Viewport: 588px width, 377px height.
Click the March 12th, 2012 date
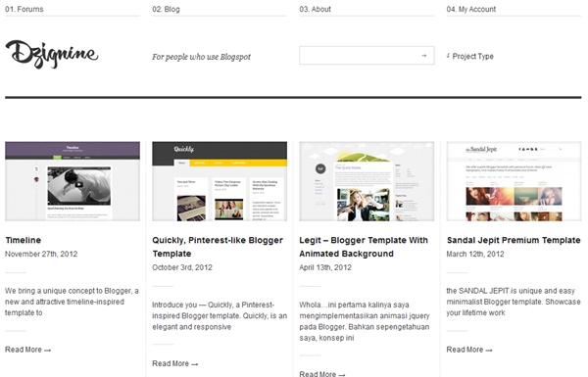[475, 254]
